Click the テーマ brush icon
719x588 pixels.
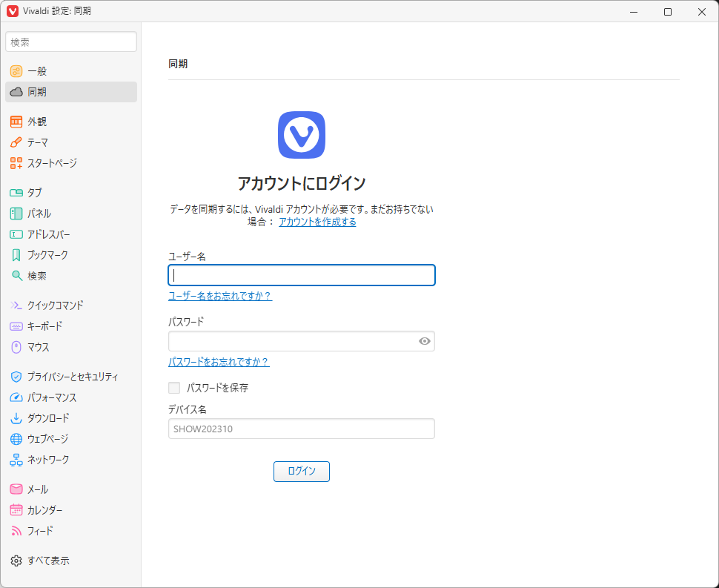16,142
